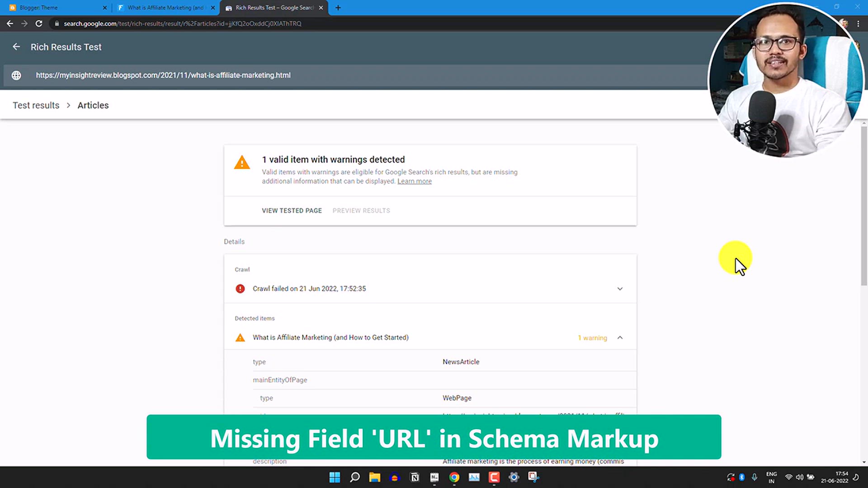Viewport: 868px width, 488px height.
Task: Open the Learn more link
Action: coord(415,181)
